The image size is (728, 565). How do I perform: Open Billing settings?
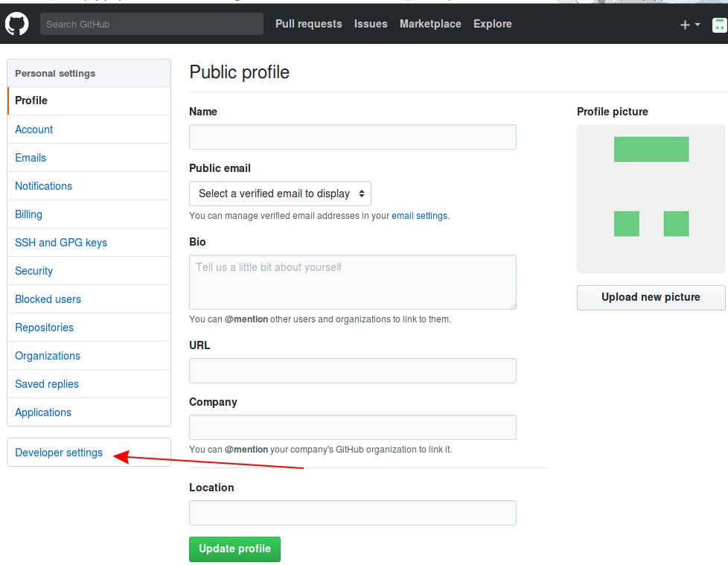[x=89, y=214]
